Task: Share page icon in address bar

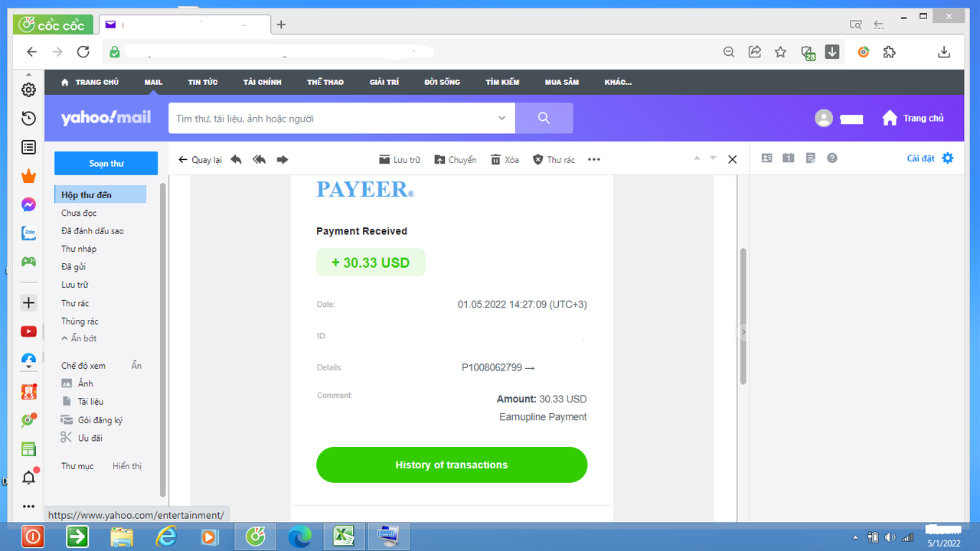Action: pyautogui.click(x=754, y=52)
